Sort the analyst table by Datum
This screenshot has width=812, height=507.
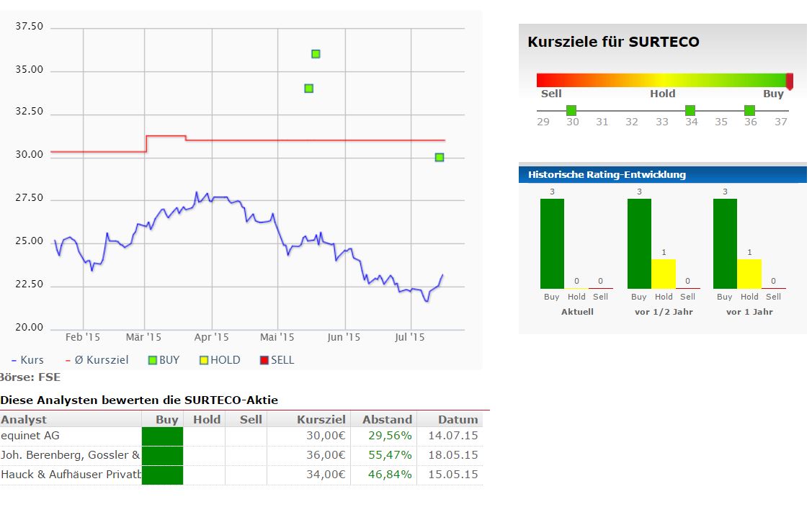click(458, 419)
